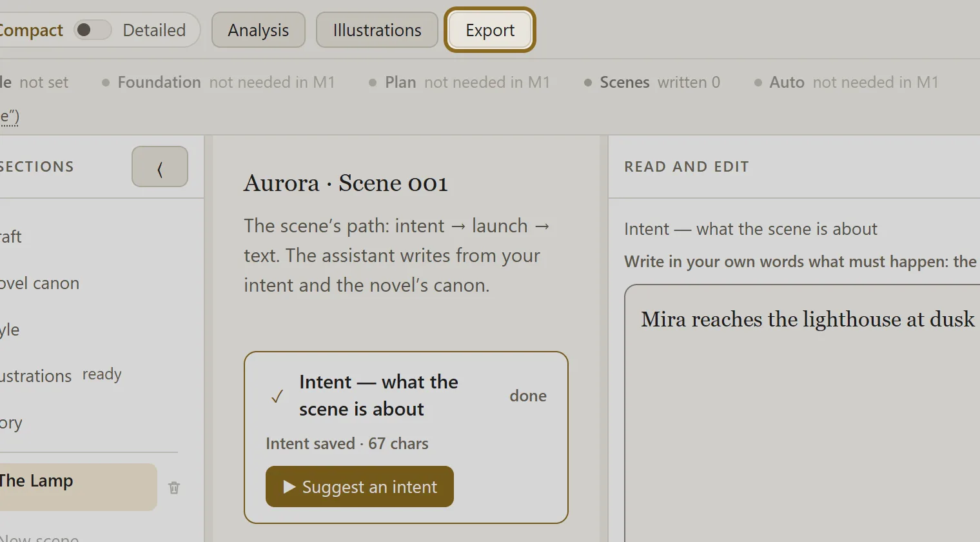980x542 pixels.
Task: Click into the intent text field about Mira
Action: click(x=803, y=413)
